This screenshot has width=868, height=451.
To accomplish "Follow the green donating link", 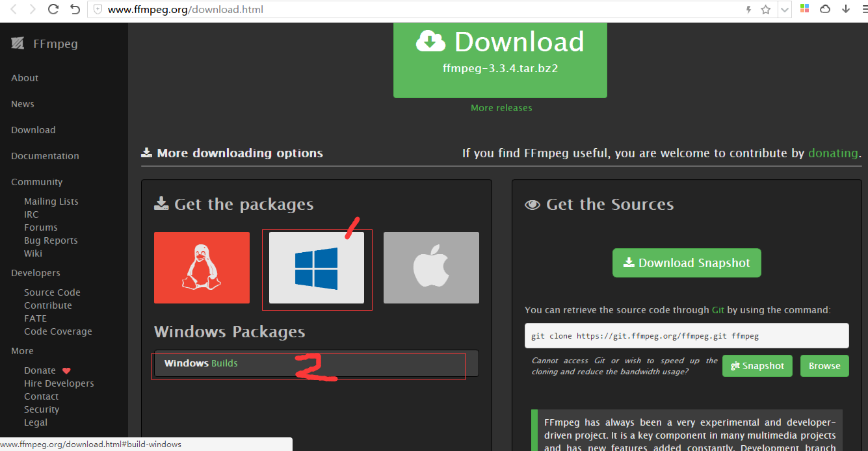I will click(833, 153).
